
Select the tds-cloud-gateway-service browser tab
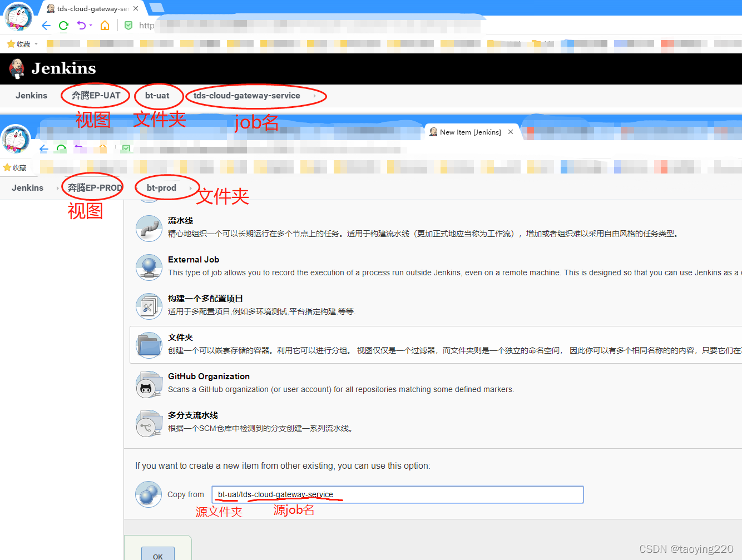pos(92,8)
